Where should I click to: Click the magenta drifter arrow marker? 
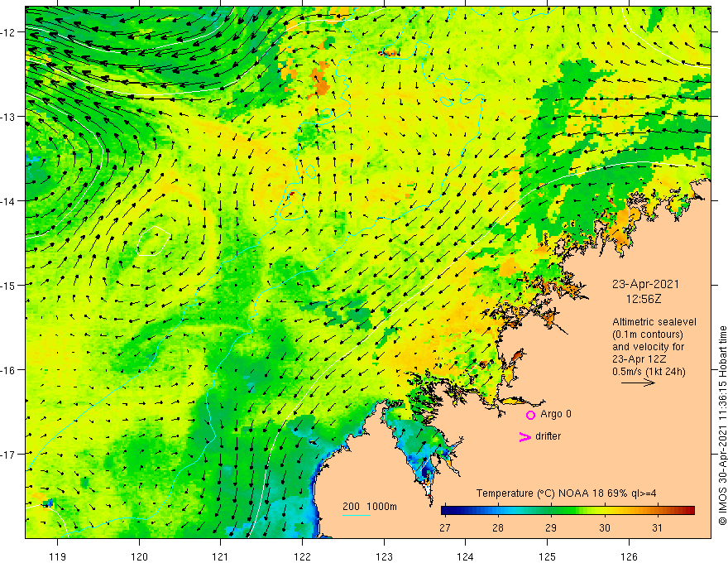[x=525, y=436]
